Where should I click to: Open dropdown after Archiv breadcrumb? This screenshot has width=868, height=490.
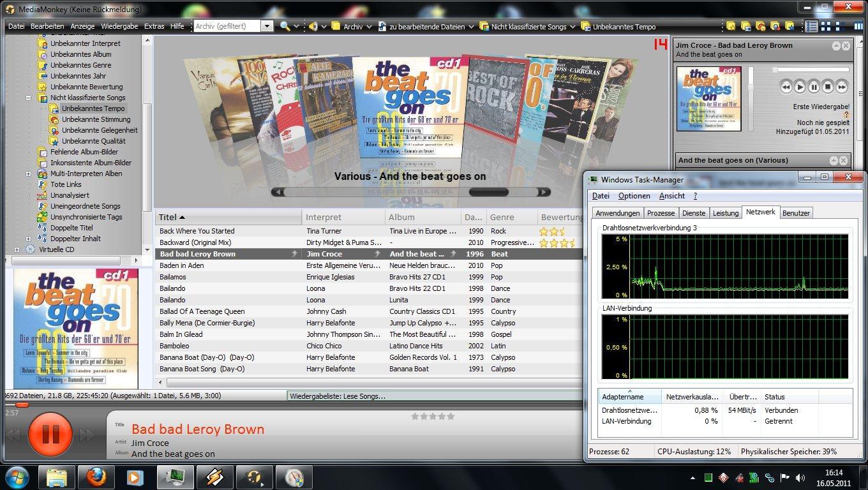(370, 26)
